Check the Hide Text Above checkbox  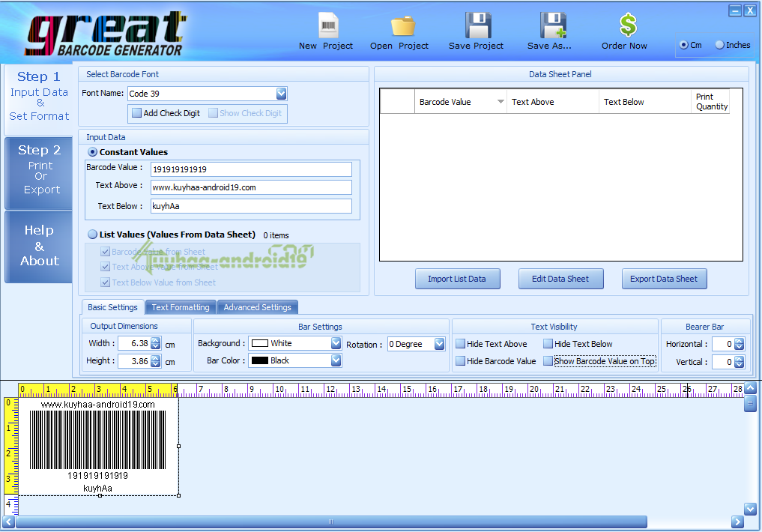point(461,344)
